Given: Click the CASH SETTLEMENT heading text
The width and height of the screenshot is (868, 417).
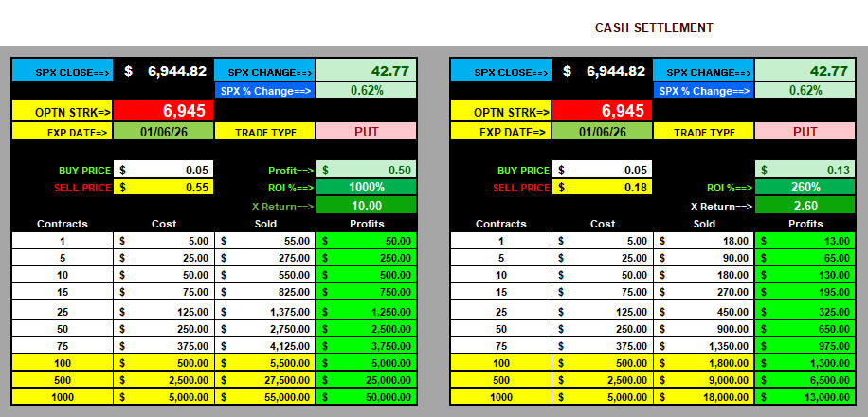Looking at the screenshot, I should (654, 27).
